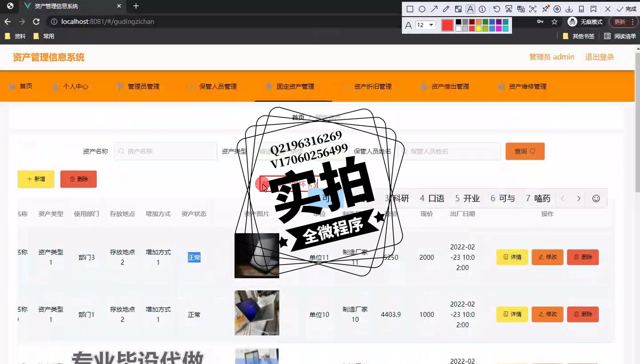This screenshot has width=640, height=364.
Task: Click 退出登录 to log out
Action: pyautogui.click(x=600, y=57)
